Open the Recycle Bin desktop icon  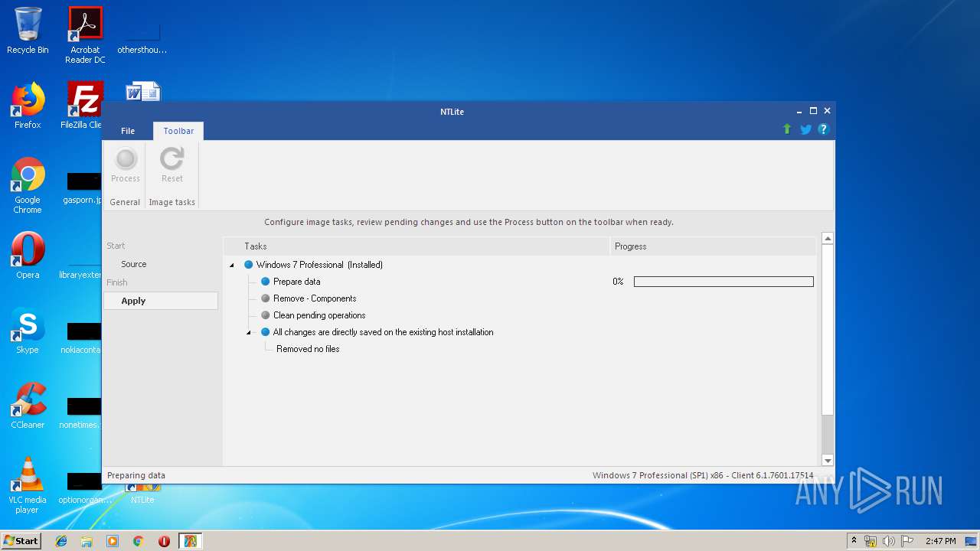pos(28,31)
